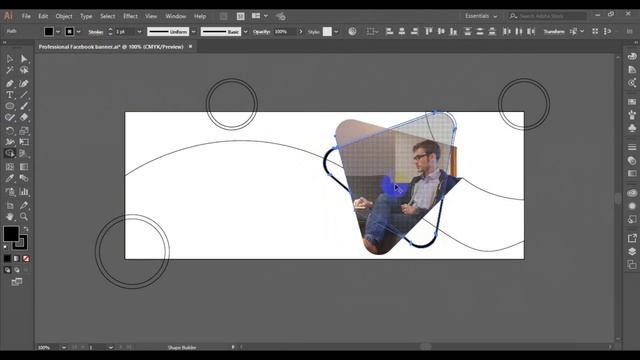Image resolution: width=640 pixels, height=360 pixels.
Task: Expand Opacity slider arrow after 100%
Action: point(301,32)
